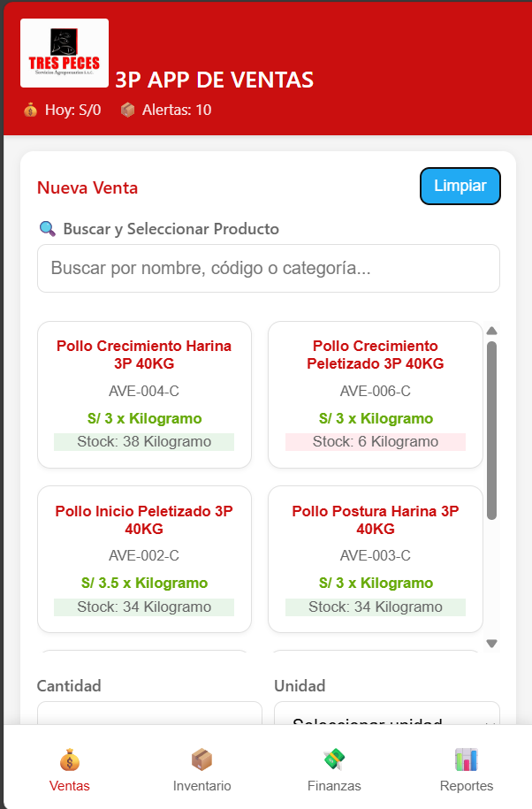Screen dimensions: 532x809
Task: Focus the product search input field
Action: [x=268, y=269]
